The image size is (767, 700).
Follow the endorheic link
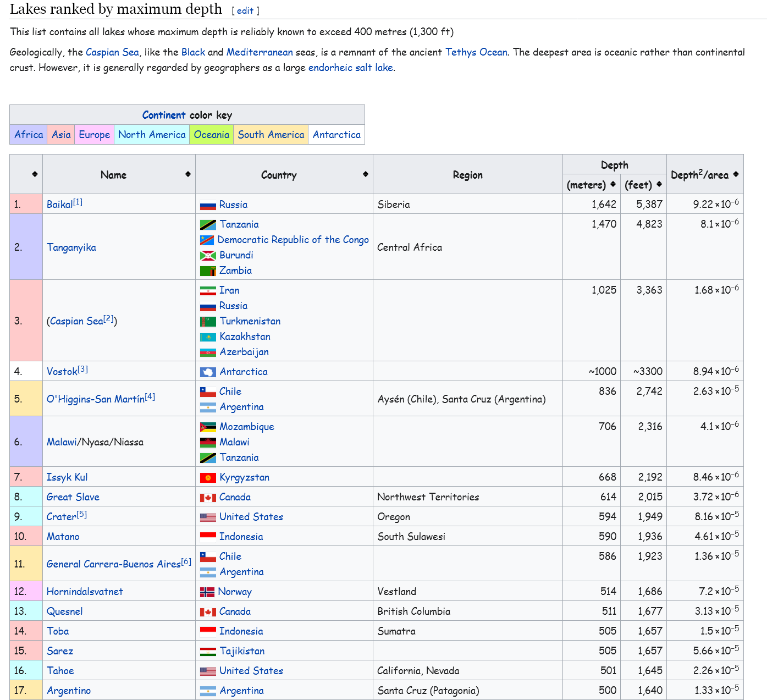pos(329,68)
